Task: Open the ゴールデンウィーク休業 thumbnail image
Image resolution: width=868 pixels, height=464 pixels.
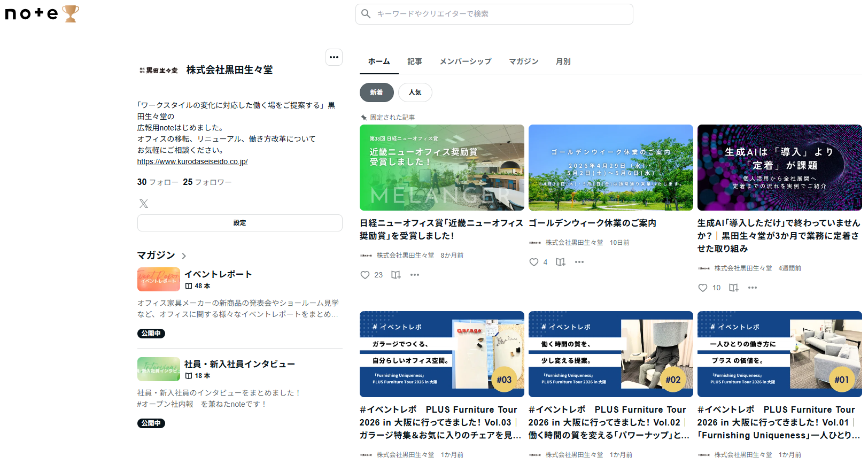Action: coord(611,167)
